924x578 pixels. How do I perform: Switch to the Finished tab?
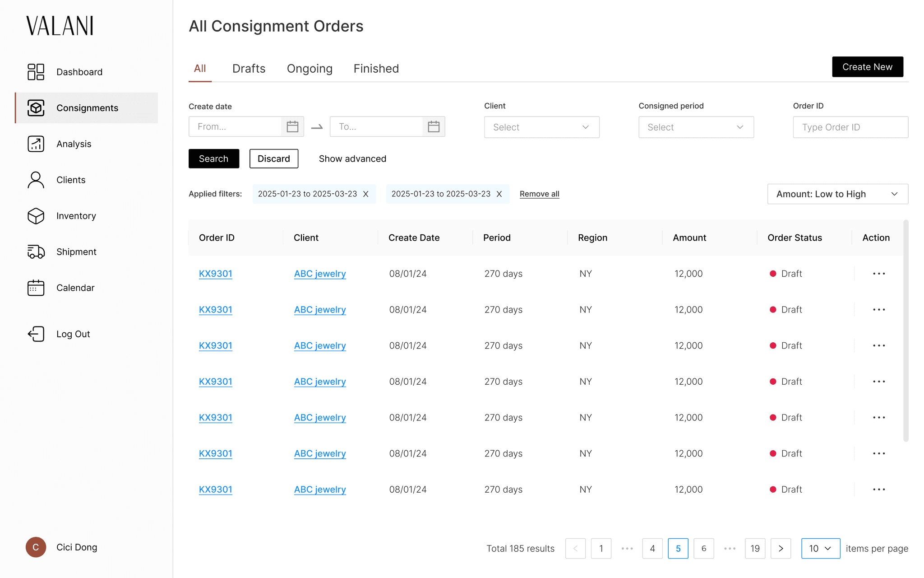click(376, 69)
